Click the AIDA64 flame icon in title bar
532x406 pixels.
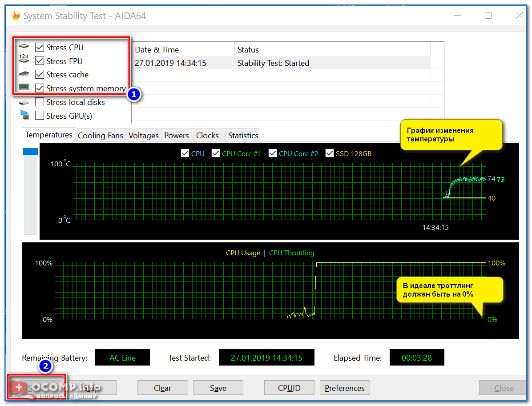16,16
